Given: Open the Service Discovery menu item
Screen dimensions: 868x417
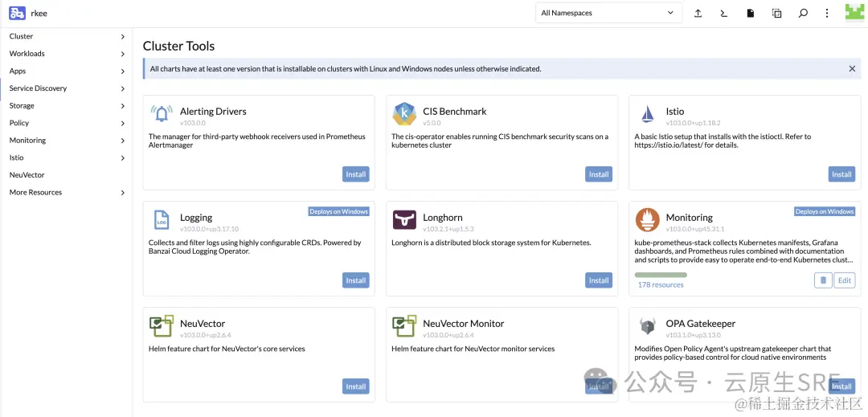Looking at the screenshot, I should [x=67, y=88].
